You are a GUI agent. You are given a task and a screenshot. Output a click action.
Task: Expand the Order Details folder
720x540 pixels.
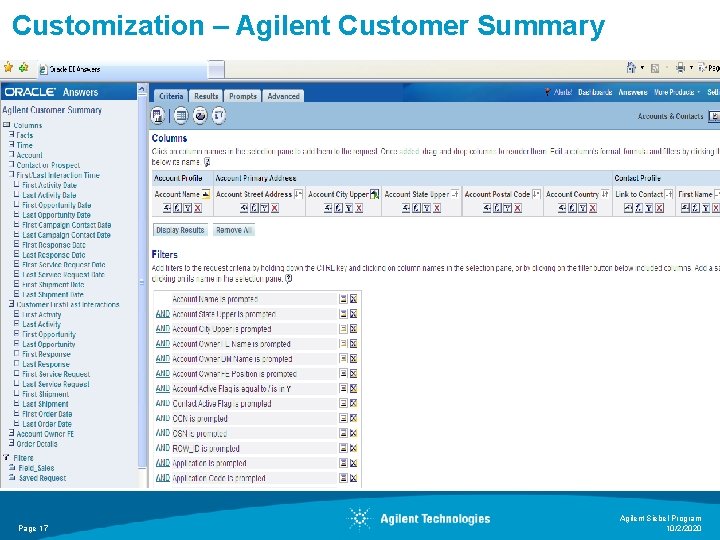(11, 444)
